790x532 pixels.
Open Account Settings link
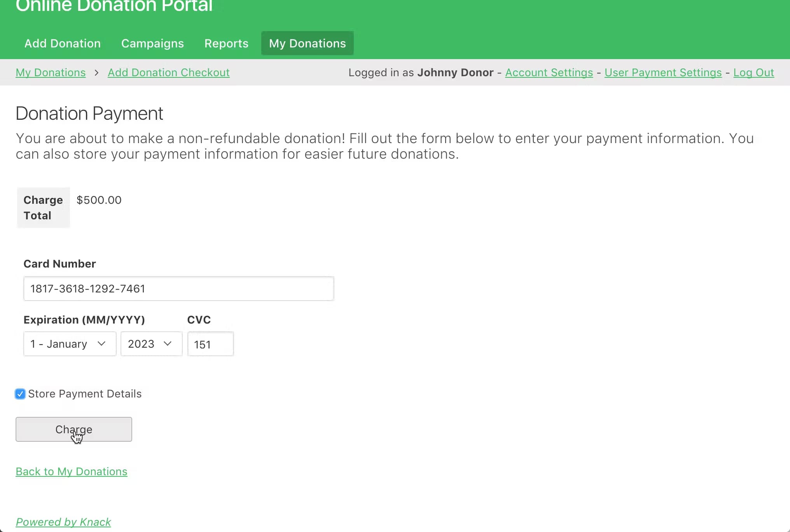549,72
